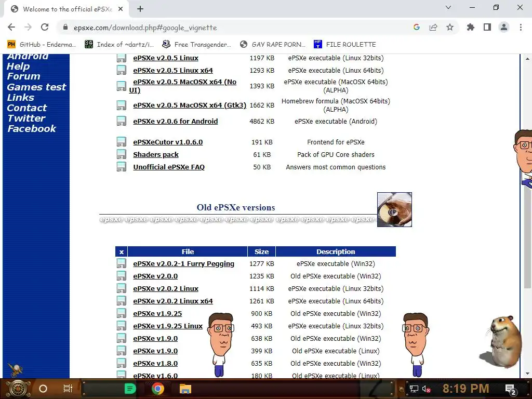
Task: Click the floppy icon beside ePSXe v1.9.25 Linux
Action: 121,326
